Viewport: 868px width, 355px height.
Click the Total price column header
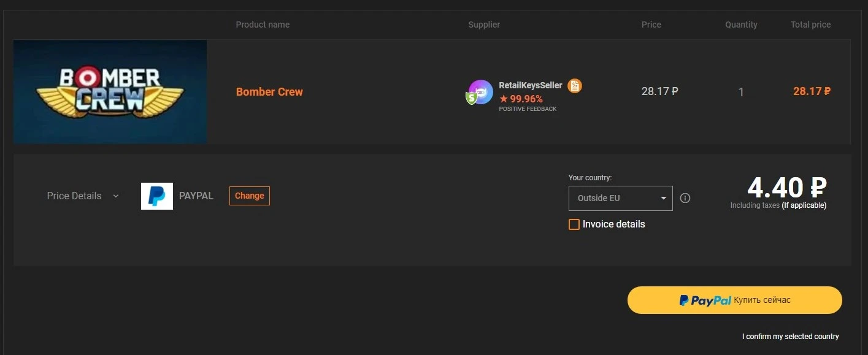(810, 25)
